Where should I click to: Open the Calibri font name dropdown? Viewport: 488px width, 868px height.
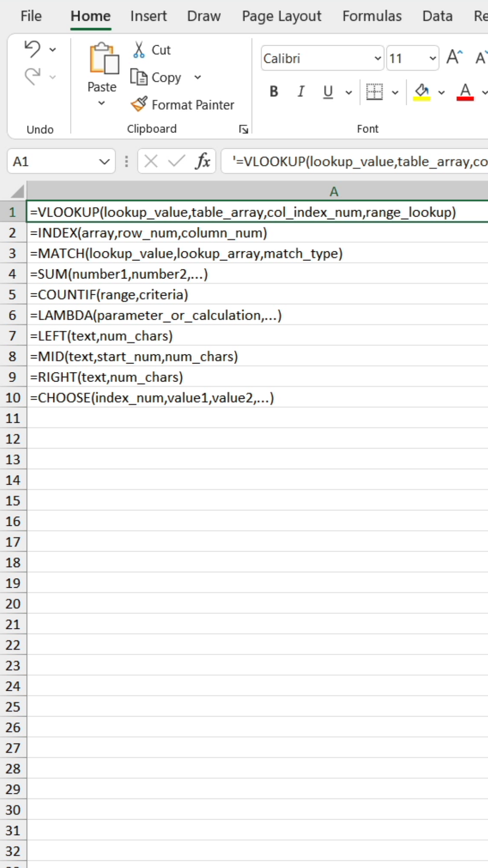point(378,58)
